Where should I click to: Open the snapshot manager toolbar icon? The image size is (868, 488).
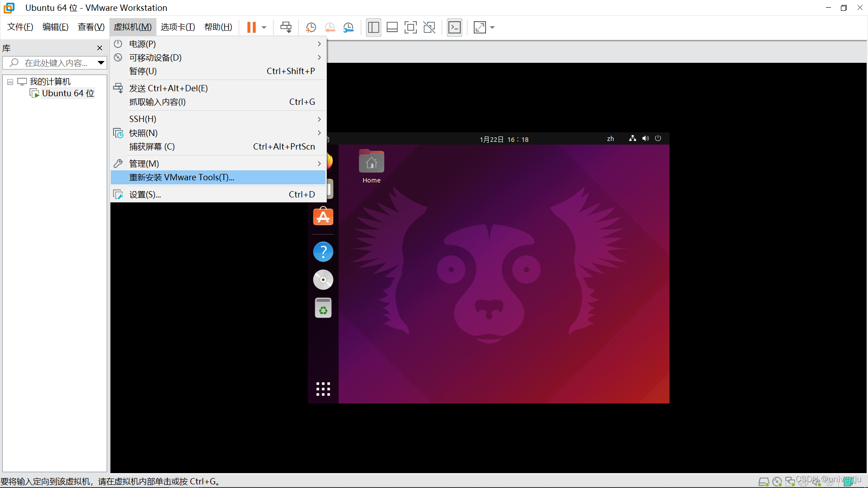(349, 28)
